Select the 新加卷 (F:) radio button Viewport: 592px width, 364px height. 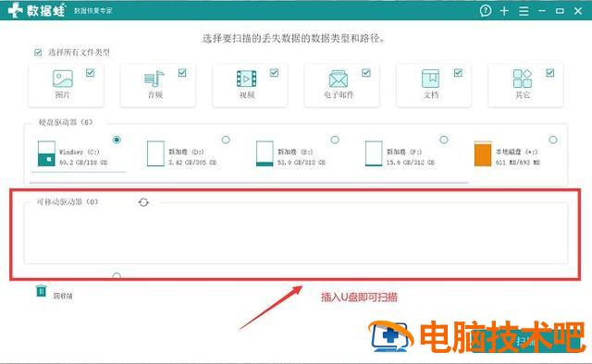pos(444,140)
